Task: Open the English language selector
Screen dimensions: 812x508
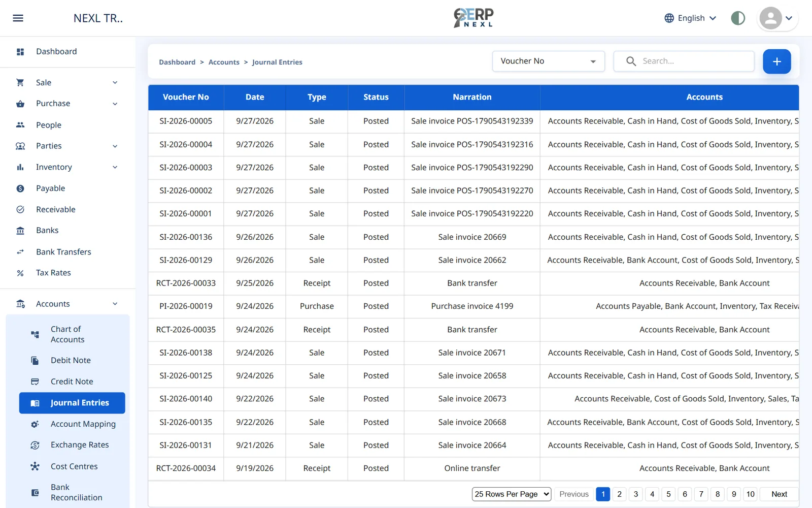Action: pyautogui.click(x=690, y=18)
